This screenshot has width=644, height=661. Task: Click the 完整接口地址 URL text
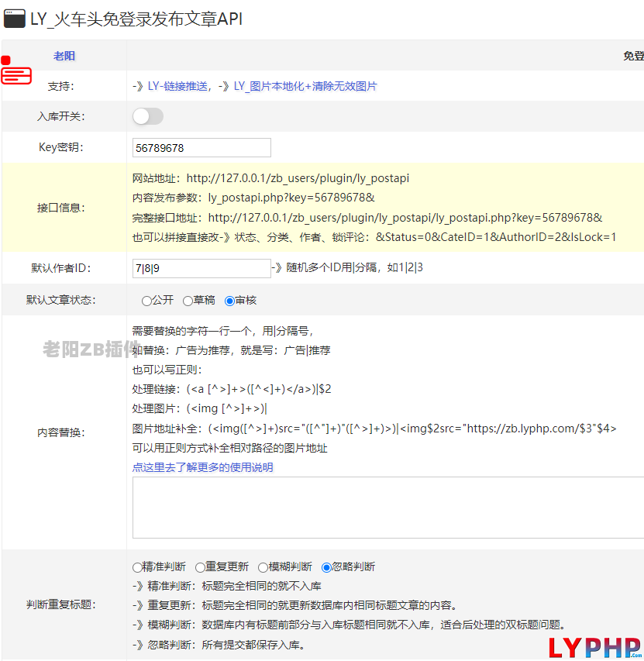point(405,218)
